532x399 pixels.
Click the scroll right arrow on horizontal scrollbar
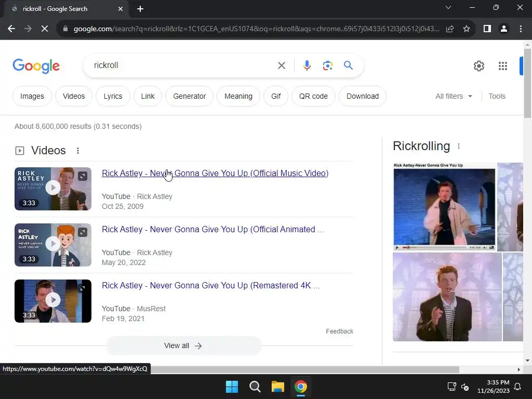pos(519,369)
